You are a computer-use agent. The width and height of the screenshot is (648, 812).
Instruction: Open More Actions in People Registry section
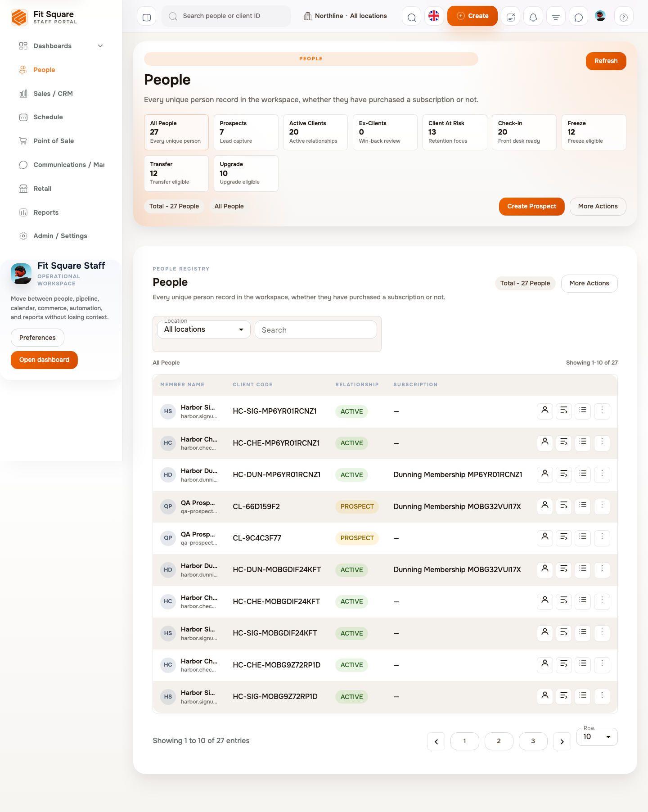[589, 284]
